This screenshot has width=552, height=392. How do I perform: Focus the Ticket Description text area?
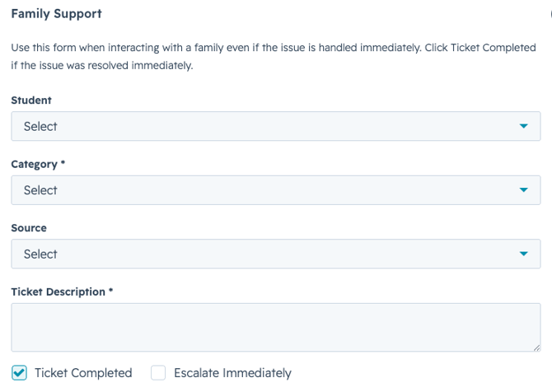276,327
